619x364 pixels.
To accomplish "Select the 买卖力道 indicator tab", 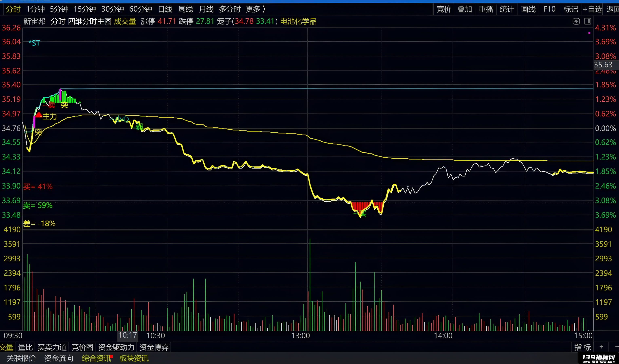I will (52, 347).
